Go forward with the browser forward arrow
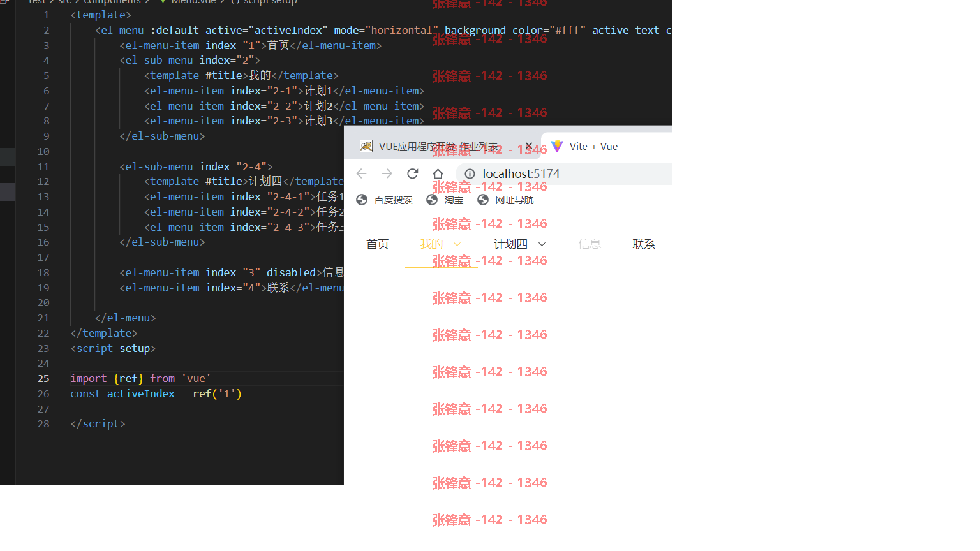The width and height of the screenshot is (980, 551). pos(387,173)
